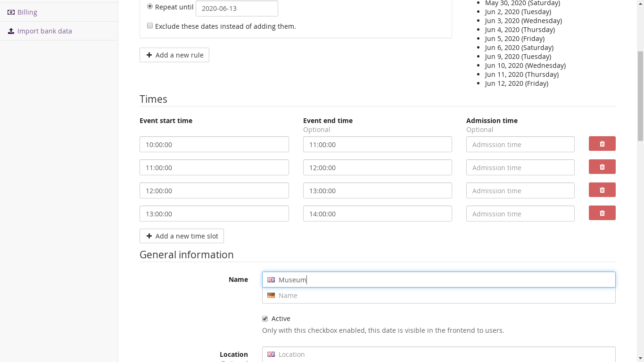Uncheck the Active checkbox
Screen dimensions: 644x362
265,319
